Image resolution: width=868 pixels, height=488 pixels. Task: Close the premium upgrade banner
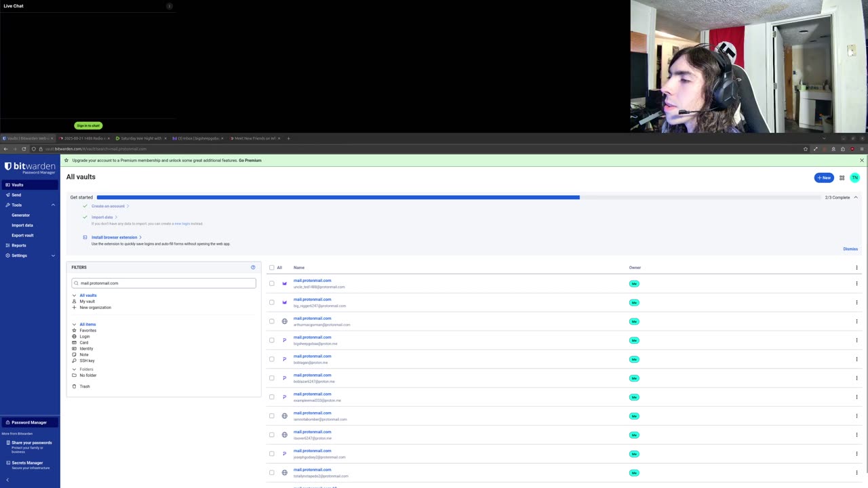tap(861, 161)
